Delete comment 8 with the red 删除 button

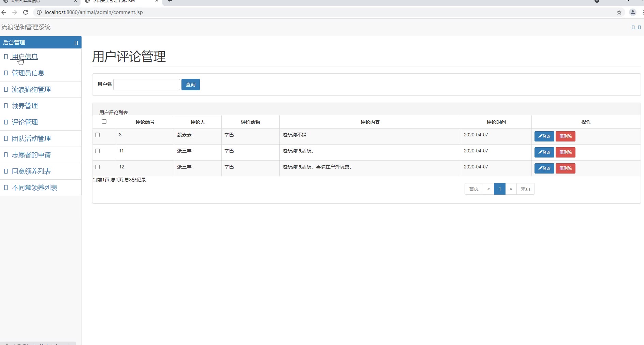pos(565,136)
